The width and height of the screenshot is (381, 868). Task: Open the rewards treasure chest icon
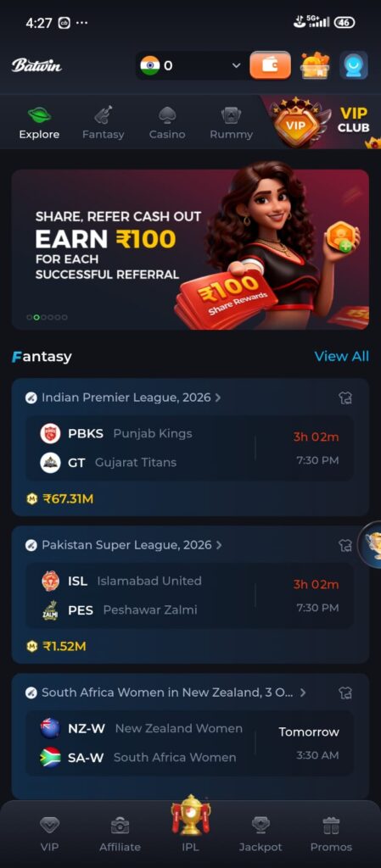[x=315, y=65]
